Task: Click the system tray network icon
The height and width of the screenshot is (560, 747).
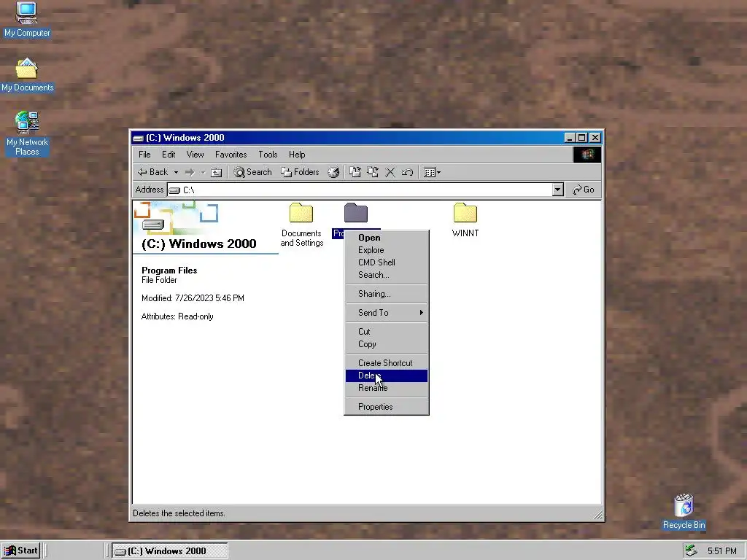Action: coord(691,551)
